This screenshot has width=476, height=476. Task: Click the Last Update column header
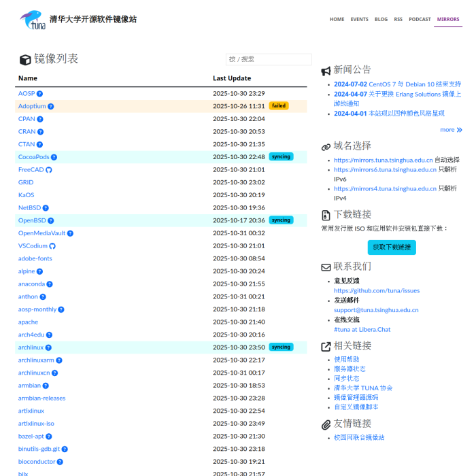(x=232, y=78)
